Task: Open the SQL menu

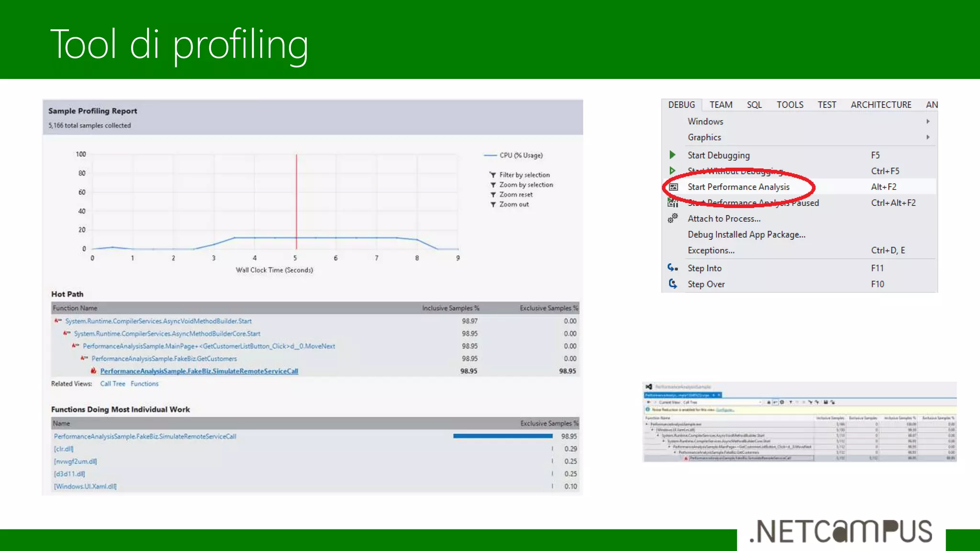Action: (x=754, y=105)
